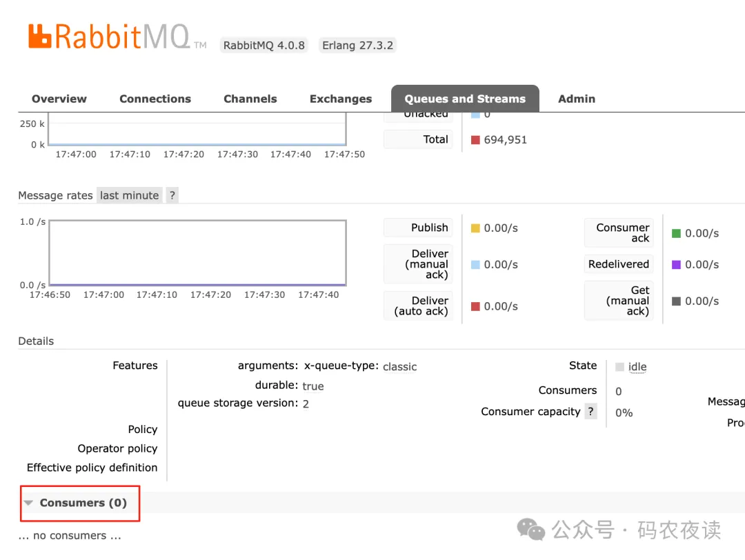Screen dimensions: 745x560
Task: Click the purple Redelivered swatch
Action: (676, 265)
